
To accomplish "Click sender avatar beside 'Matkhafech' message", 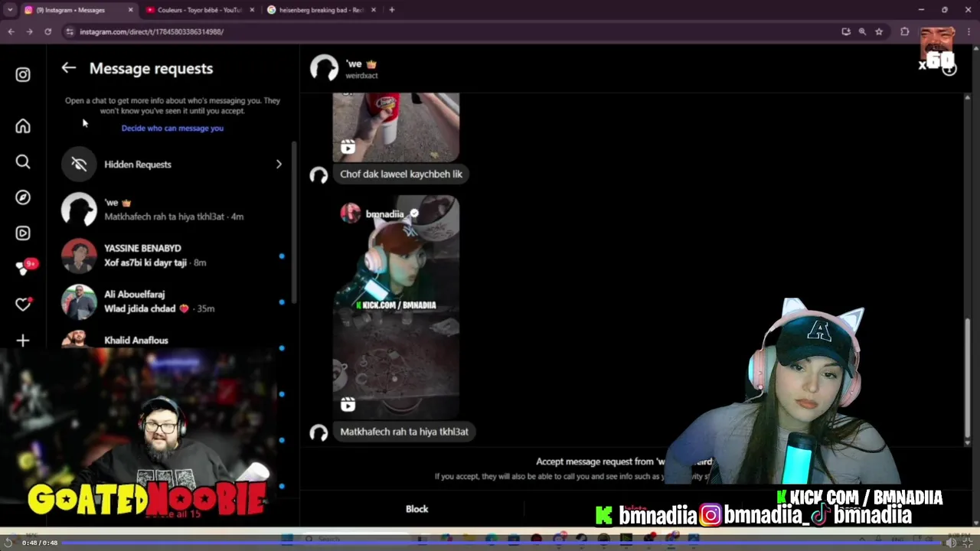I will (x=318, y=433).
